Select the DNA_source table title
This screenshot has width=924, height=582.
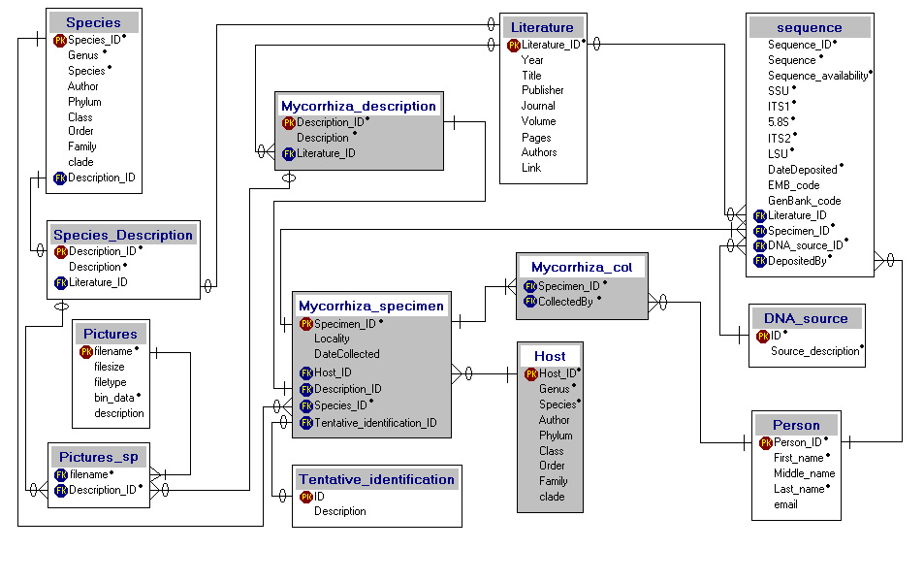[806, 318]
